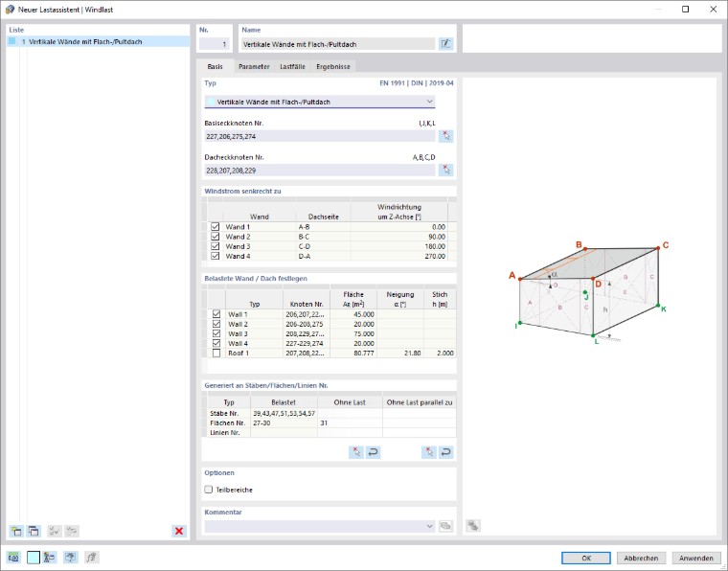This screenshot has width=728, height=571.
Task: Switch to the Ergebnisse tab
Action: pyautogui.click(x=333, y=67)
